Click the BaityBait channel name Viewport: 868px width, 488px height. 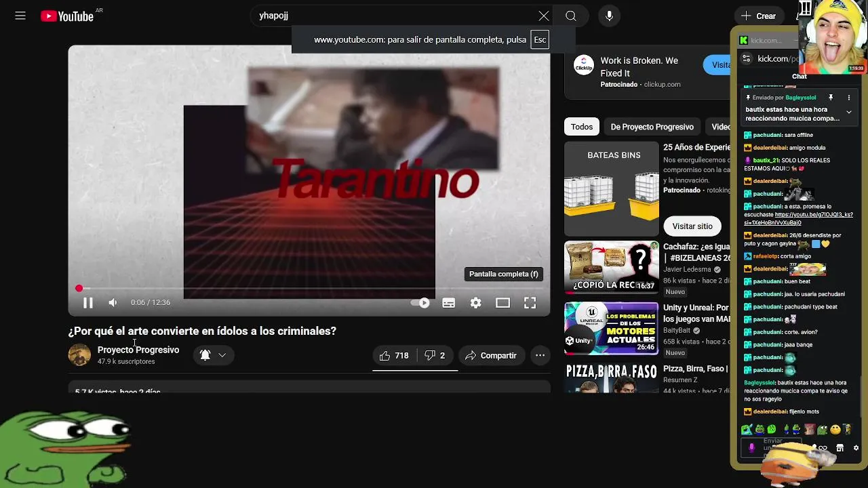point(677,331)
